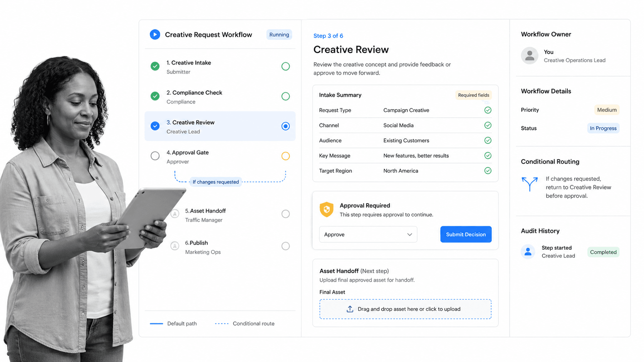Open step 2 Compliance Check
The height and width of the screenshot is (362, 644).
(220, 97)
